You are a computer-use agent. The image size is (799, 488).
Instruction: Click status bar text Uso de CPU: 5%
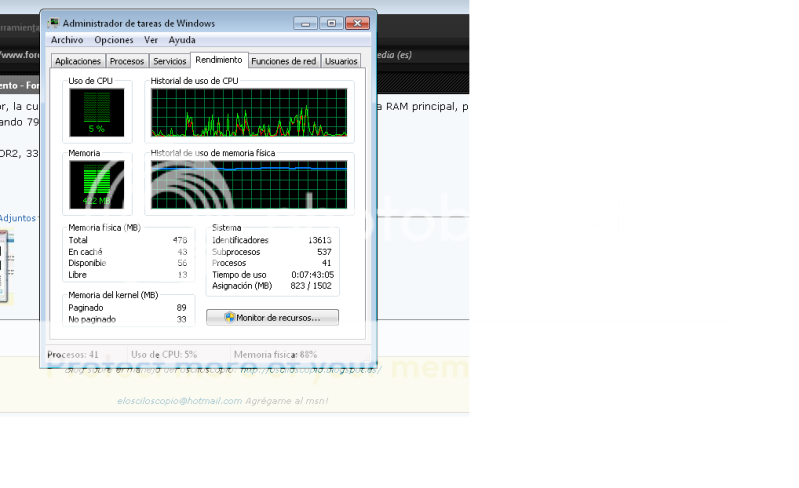tap(164, 355)
